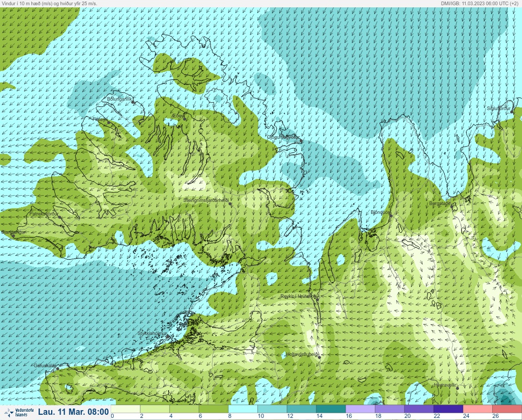Image resolution: width=522 pixels, height=420 pixels.
Task: Pick the 6–8 m/s olive green legend swatch
Action: (213, 409)
